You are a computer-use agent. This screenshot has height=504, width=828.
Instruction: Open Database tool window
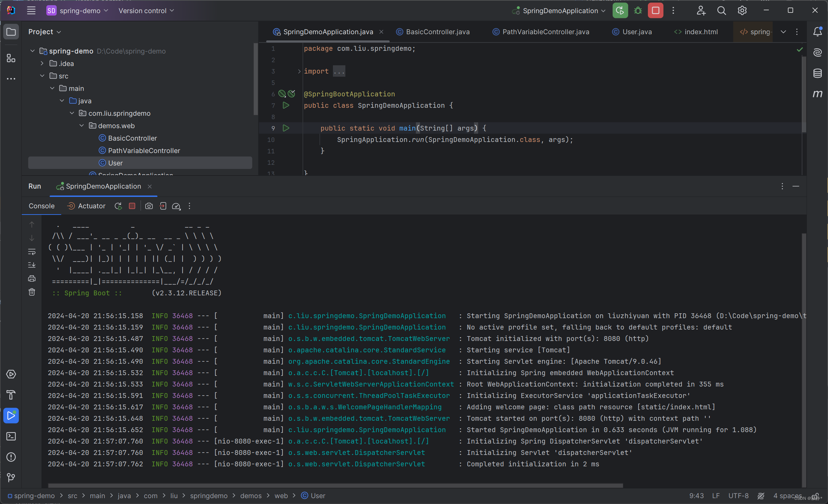click(x=818, y=73)
